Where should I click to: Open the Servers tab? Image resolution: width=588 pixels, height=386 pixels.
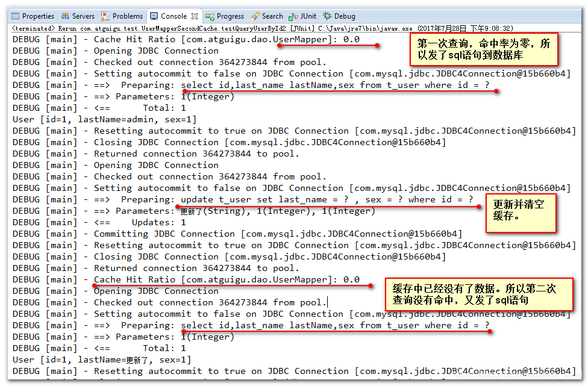[78, 16]
